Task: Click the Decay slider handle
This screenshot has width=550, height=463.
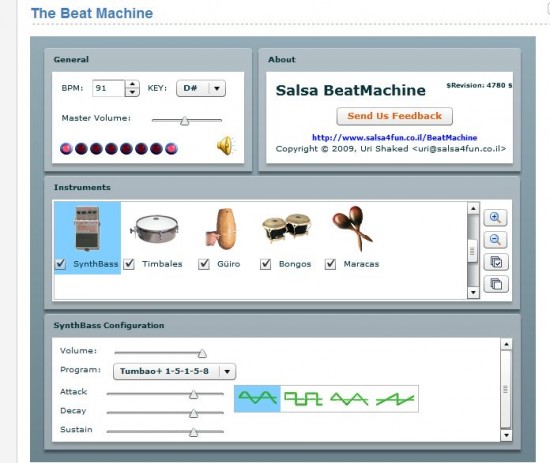Action: click(193, 413)
